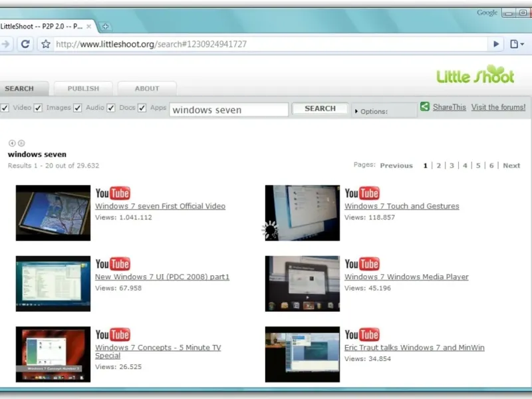
Task: Open thumbnail for Touch and Gestures video
Action: 303,213
